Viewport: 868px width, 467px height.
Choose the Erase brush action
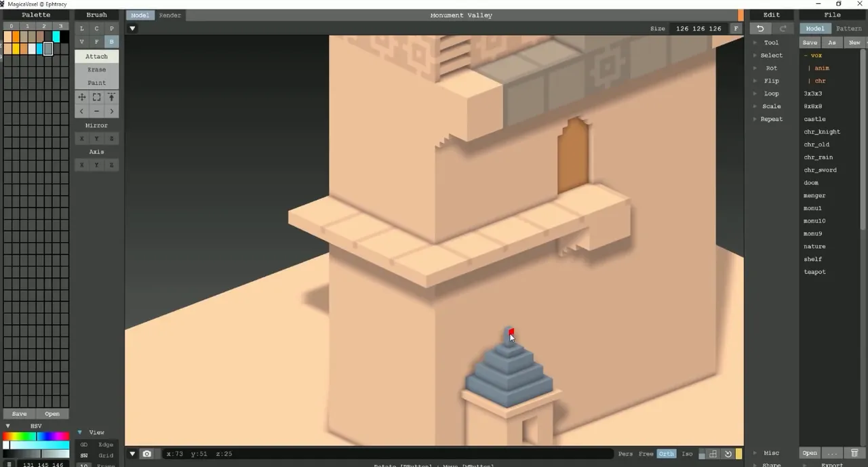(96, 69)
